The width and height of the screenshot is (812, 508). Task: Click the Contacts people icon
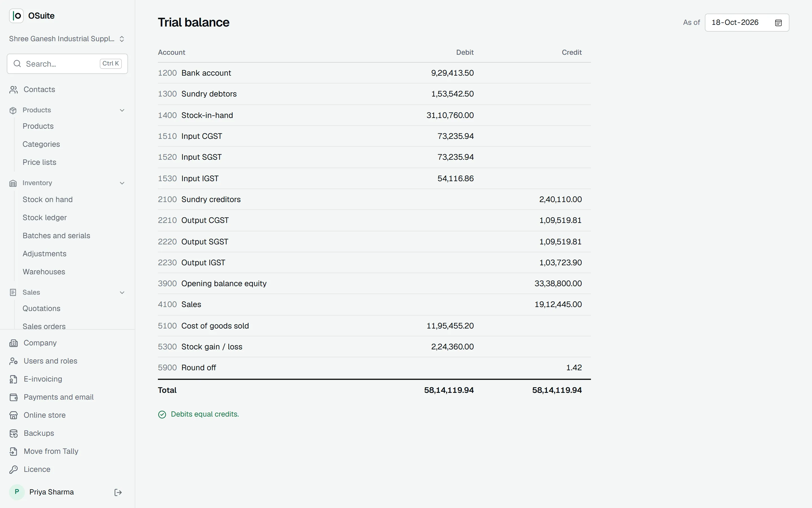click(14, 90)
